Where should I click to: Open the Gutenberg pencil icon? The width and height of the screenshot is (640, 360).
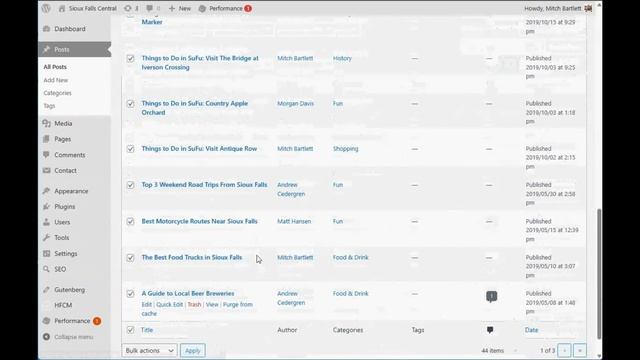47,290
